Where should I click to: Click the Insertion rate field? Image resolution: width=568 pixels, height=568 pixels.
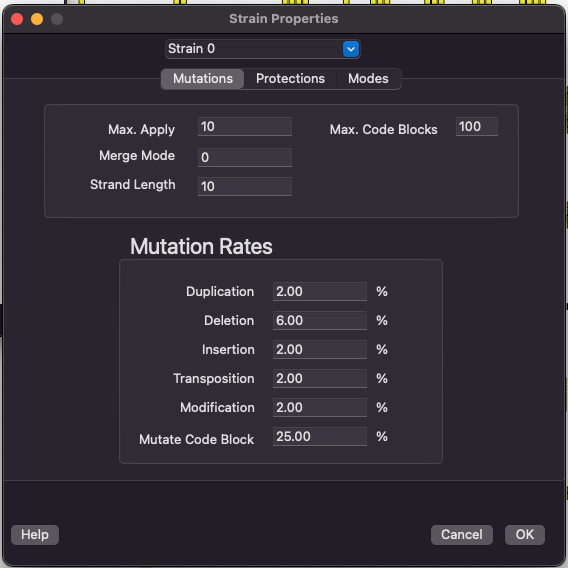(x=320, y=350)
